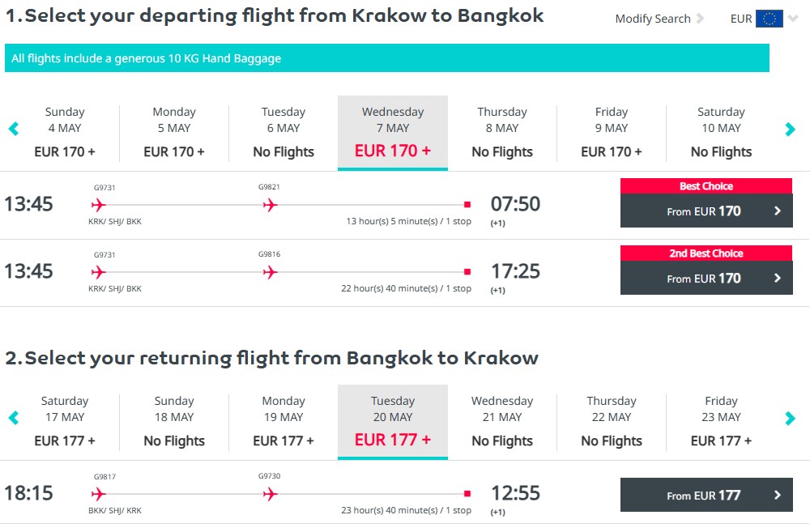Screen dimensions: 810x532
Task: Select Saturday 17 May return date
Action: pos(65,421)
